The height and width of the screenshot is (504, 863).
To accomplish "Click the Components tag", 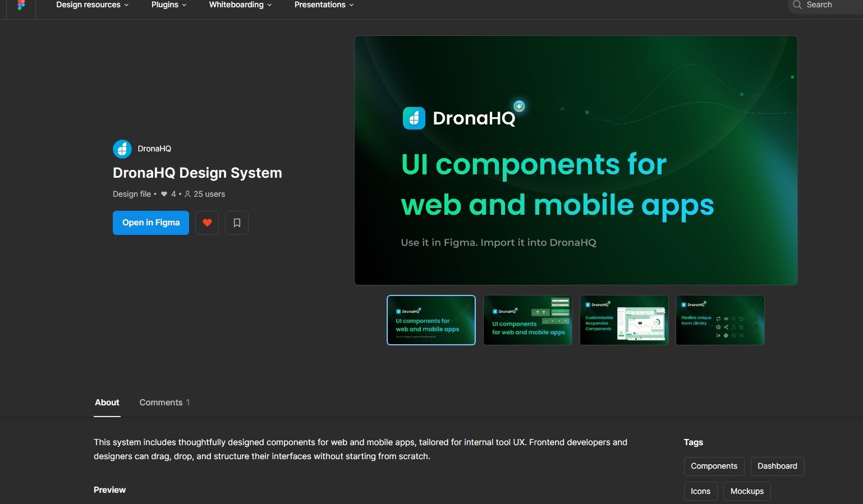I will pos(714,466).
